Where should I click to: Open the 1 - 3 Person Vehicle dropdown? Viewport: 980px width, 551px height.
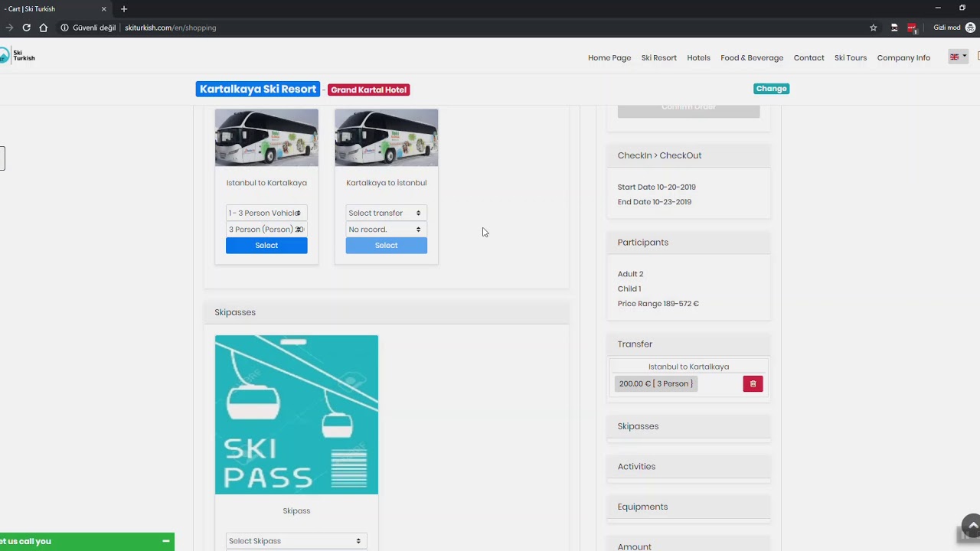[x=266, y=213]
